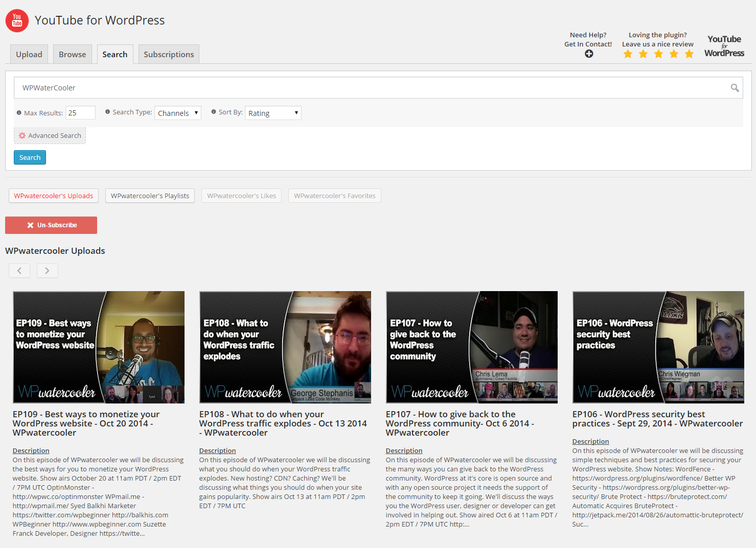Click the Search Type info icon
Viewport: 756px width, 548px height.
pyautogui.click(x=107, y=112)
